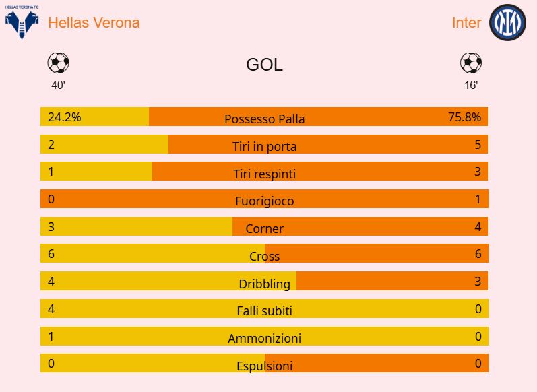Viewport: 537px width, 392px height.
Task: Click the Tiri respinti stat label
Action: [x=264, y=174]
